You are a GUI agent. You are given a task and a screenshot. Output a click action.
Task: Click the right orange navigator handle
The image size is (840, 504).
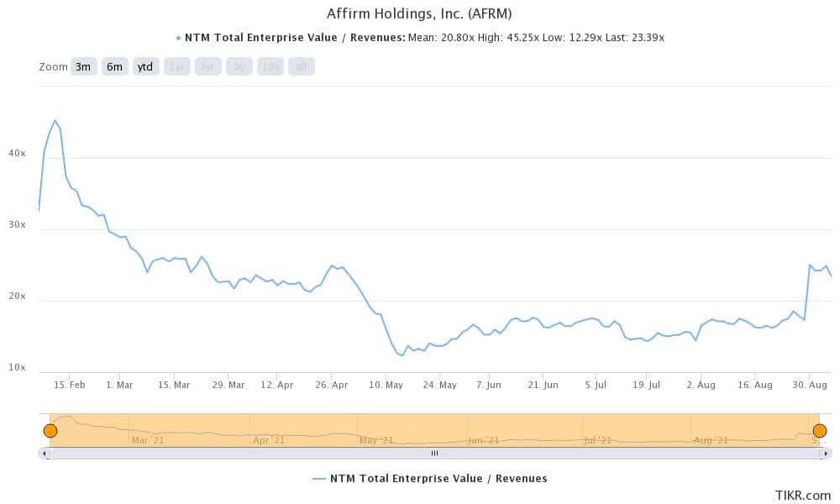tap(820, 431)
